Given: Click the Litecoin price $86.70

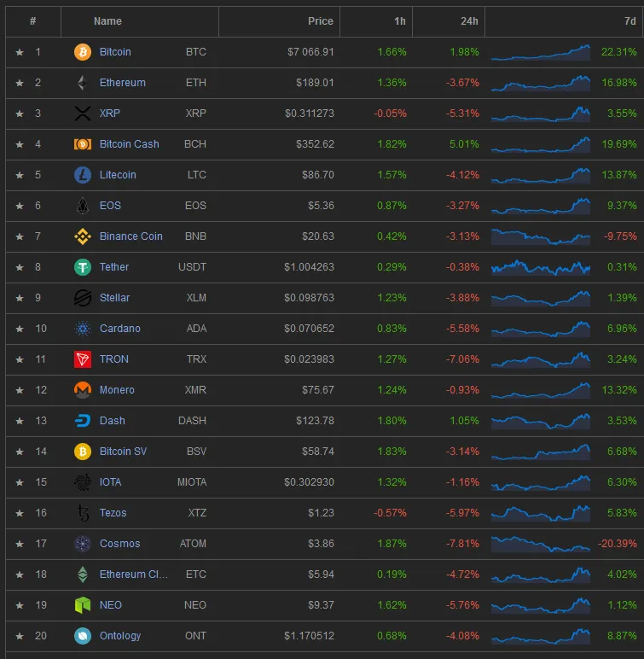Looking at the screenshot, I should tap(318, 175).
